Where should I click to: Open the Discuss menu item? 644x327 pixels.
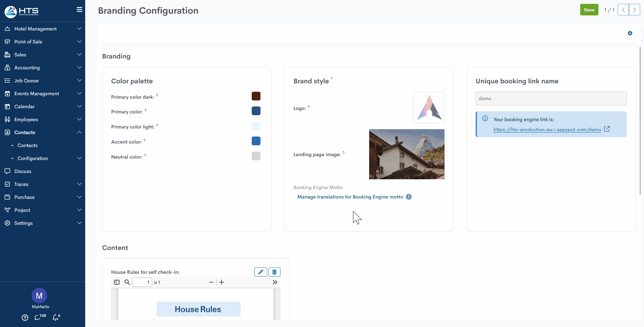click(23, 171)
